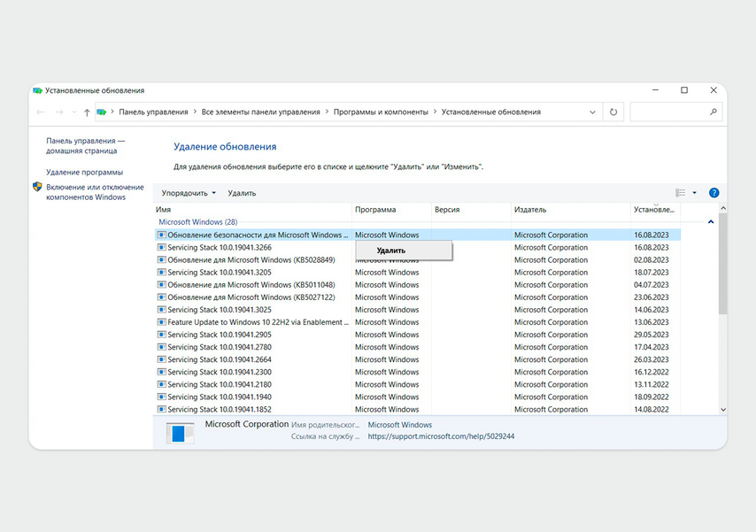Viewport: 756px width, 532px height.
Task: Click Программы и компоненты breadcrumb
Action: tap(381, 112)
